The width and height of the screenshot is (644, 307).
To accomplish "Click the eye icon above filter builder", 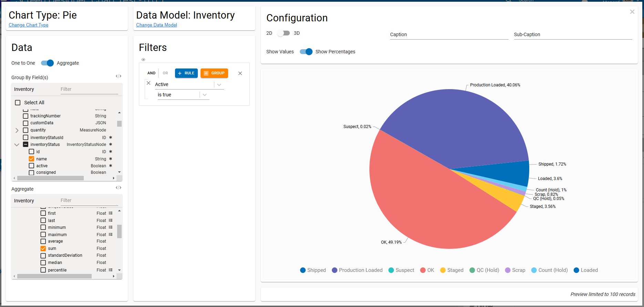I will pos(143,60).
